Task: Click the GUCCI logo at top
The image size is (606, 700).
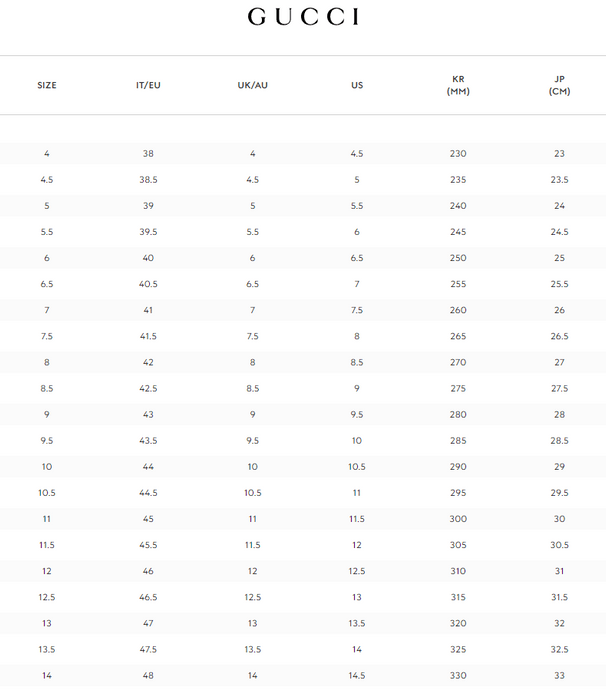Action: tap(303, 17)
